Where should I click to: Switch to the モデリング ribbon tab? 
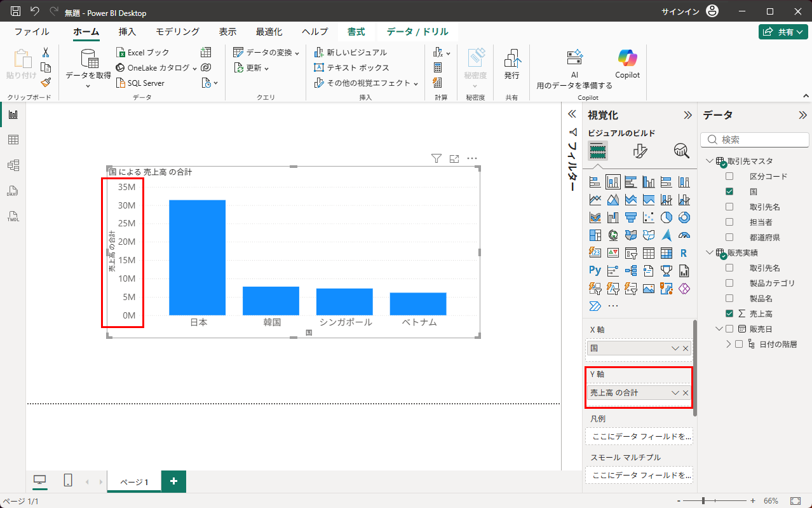(178, 32)
